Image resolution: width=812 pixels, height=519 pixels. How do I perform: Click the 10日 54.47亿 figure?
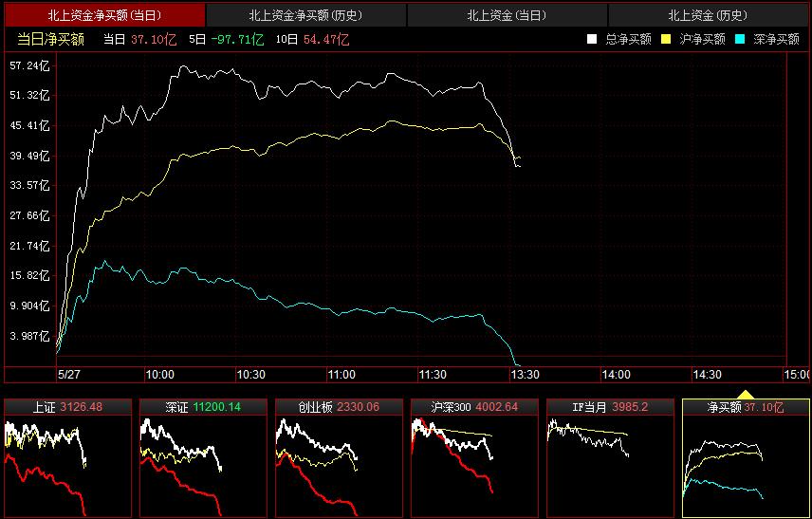312,39
